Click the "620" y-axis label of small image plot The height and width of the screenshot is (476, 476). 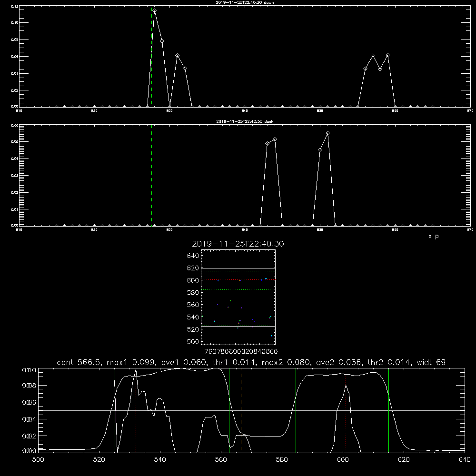pyautogui.click(x=193, y=268)
